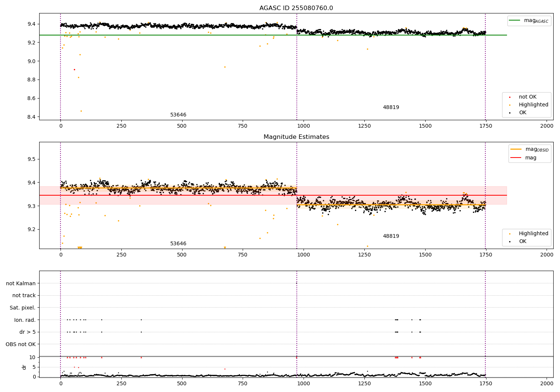
Task: Select the '10' tick on dr axis
Action: pyautogui.click(x=32, y=358)
